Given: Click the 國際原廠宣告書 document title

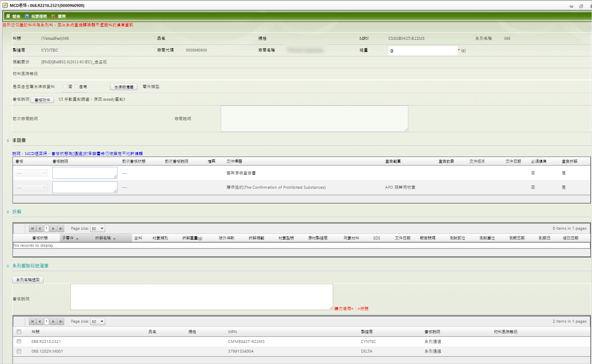Looking at the screenshot, I should coord(241,173).
